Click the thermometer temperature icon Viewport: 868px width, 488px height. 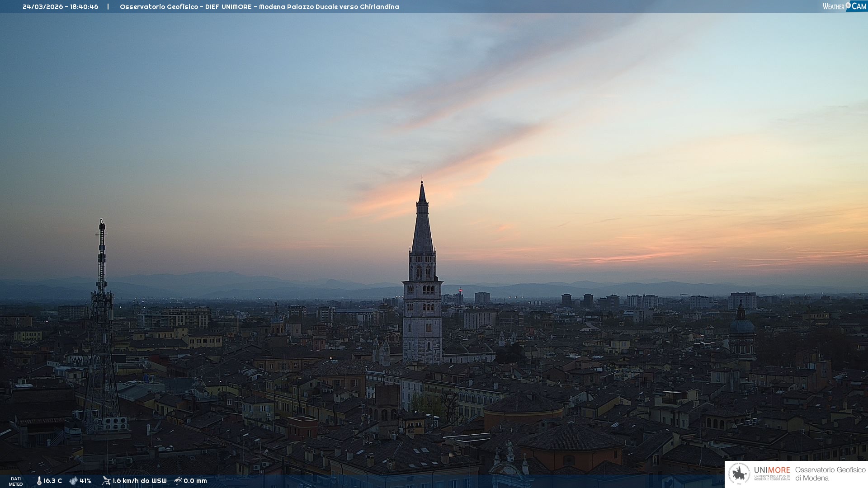(39, 481)
